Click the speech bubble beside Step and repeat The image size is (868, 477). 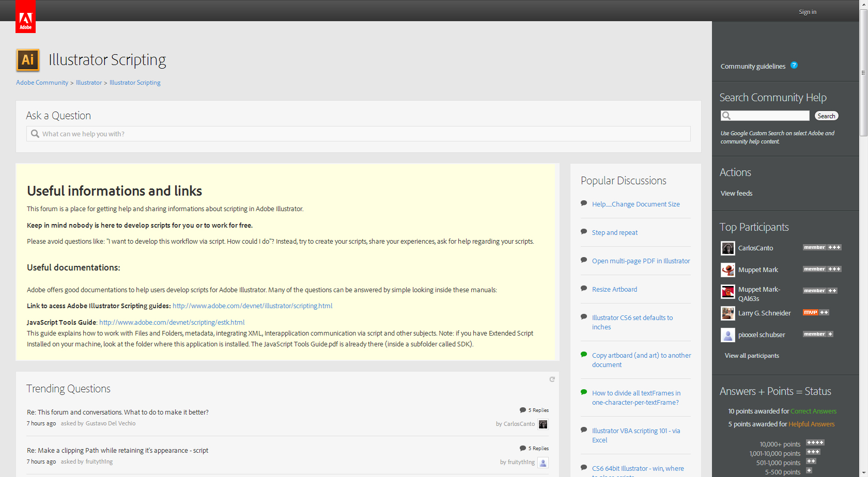coord(583,232)
